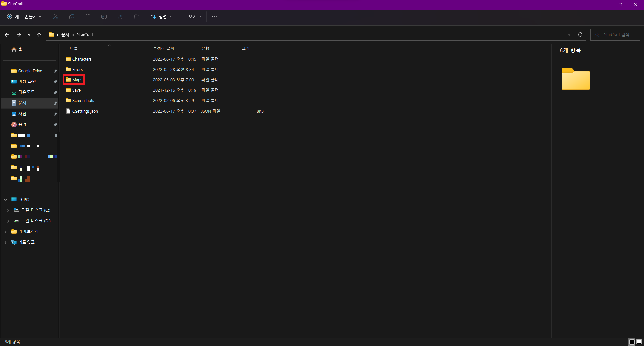This screenshot has height=346, width=644.
Task: Click the StarCraft 검색 search box
Action: click(x=615, y=34)
